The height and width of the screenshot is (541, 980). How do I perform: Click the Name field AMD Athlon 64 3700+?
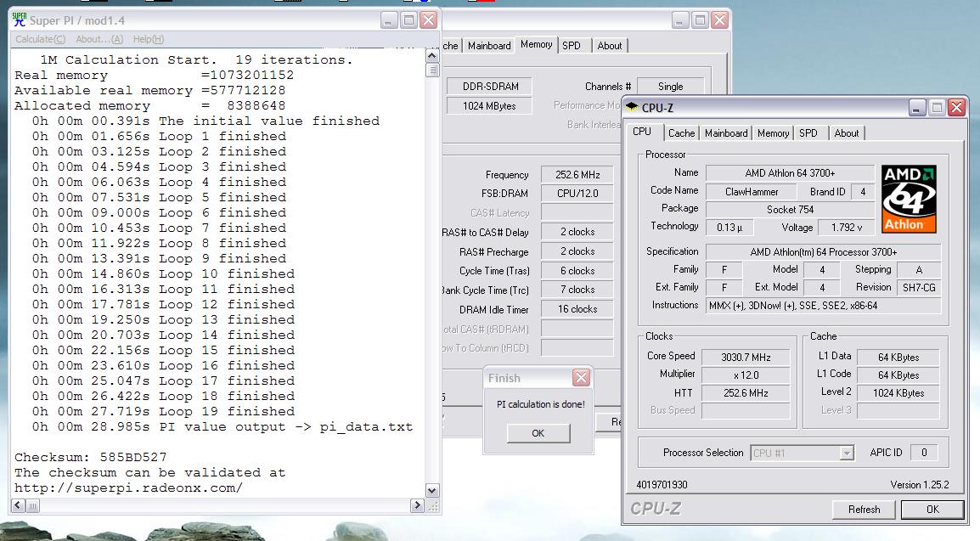click(x=790, y=173)
